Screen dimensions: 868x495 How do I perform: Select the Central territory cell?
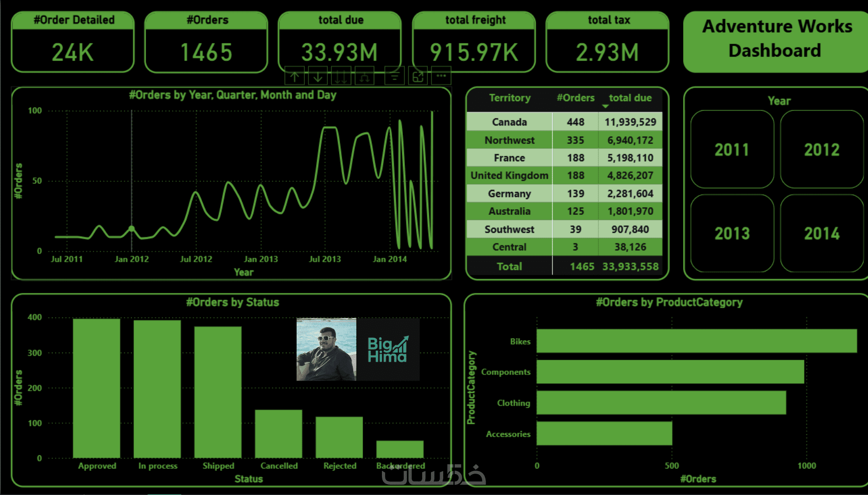pos(510,247)
